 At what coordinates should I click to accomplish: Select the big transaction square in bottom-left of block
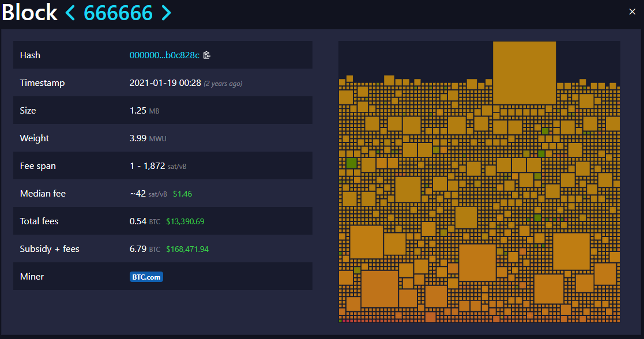click(x=379, y=288)
